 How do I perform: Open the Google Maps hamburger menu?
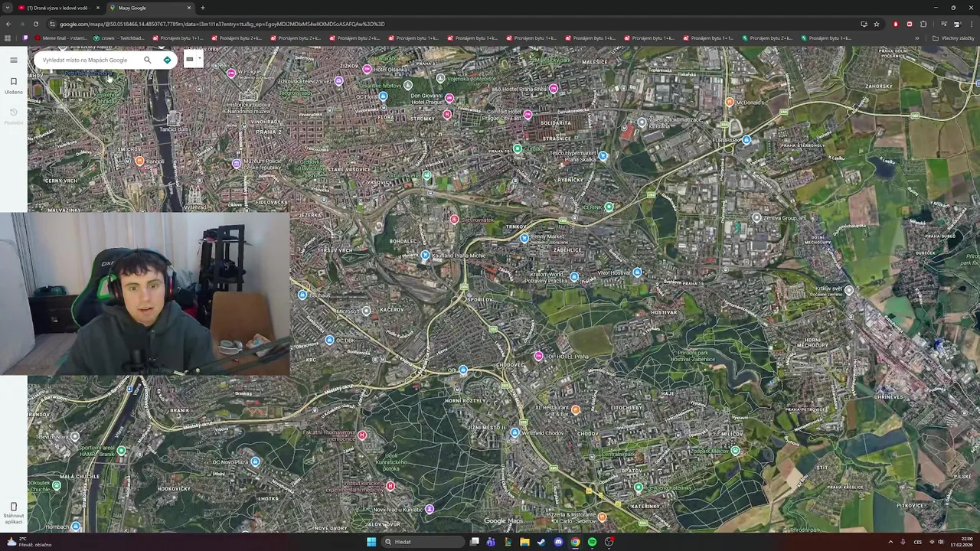pyautogui.click(x=14, y=60)
